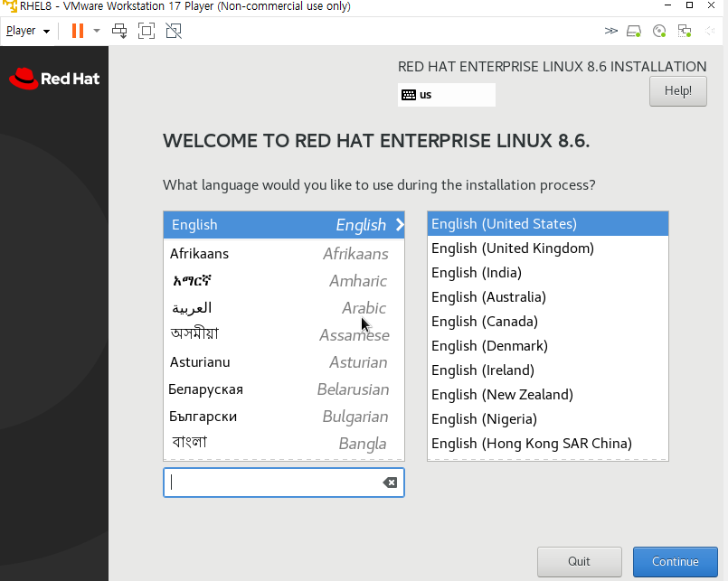Viewport: 728px width, 581px height.
Task: Pause the virtual machine with the orange button
Action: click(78, 31)
